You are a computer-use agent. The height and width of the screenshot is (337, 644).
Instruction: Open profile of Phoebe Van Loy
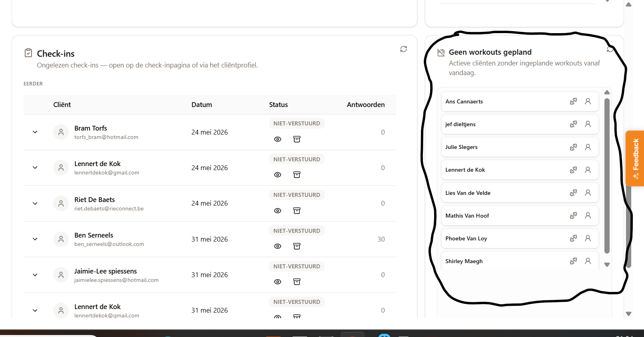click(x=588, y=238)
